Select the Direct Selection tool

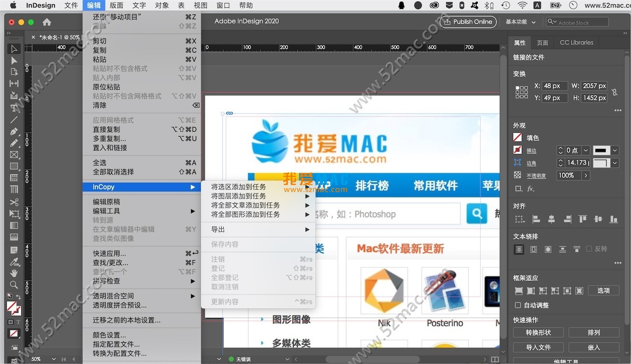(14, 60)
